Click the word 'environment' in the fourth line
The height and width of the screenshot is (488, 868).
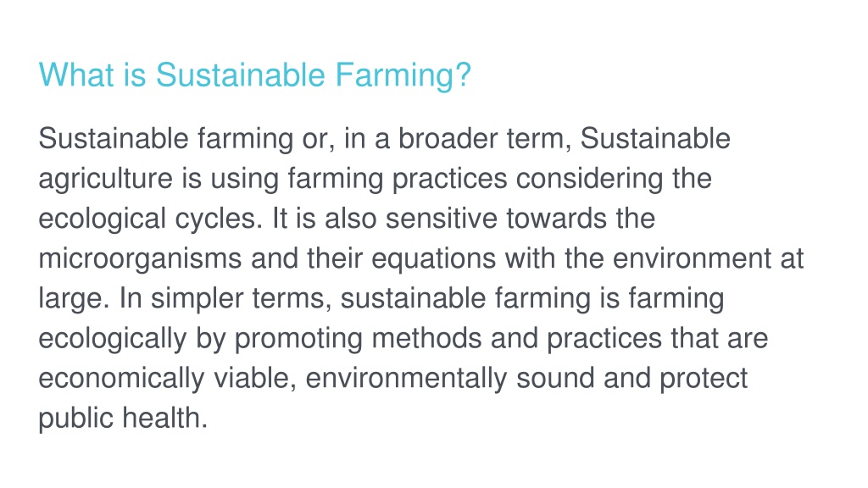coord(692,258)
